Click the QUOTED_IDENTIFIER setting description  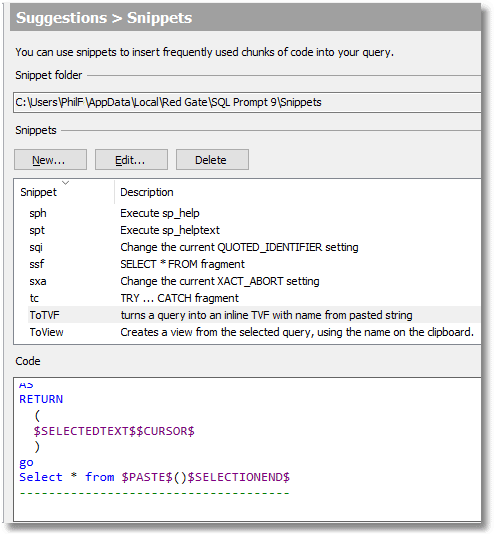239,247
